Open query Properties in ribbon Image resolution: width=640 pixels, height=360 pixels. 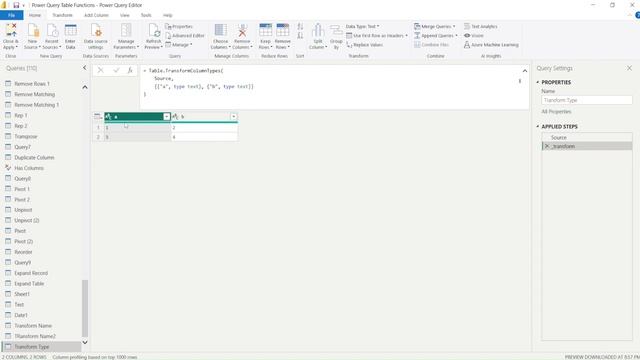179,27
